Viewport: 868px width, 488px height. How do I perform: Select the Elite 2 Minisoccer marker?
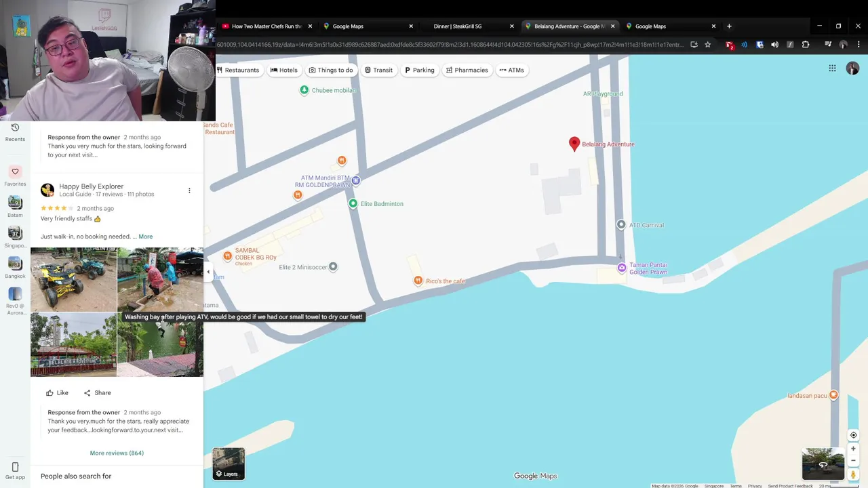point(332,267)
